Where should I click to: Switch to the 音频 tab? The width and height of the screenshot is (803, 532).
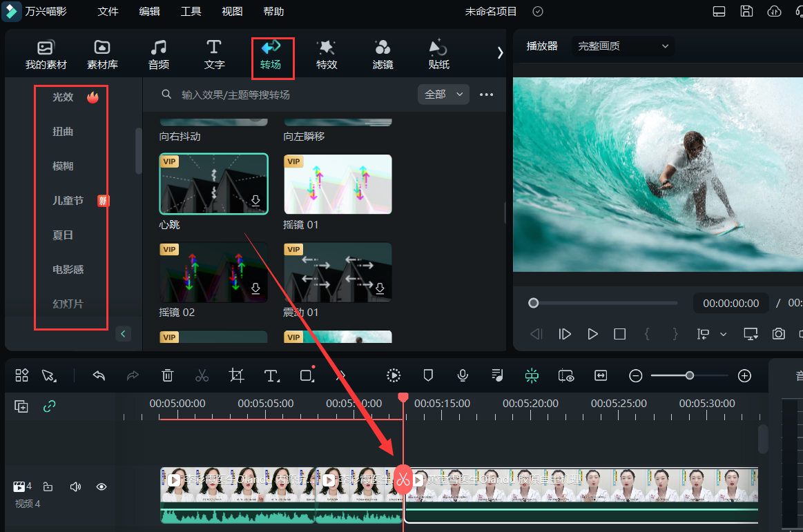click(x=159, y=55)
